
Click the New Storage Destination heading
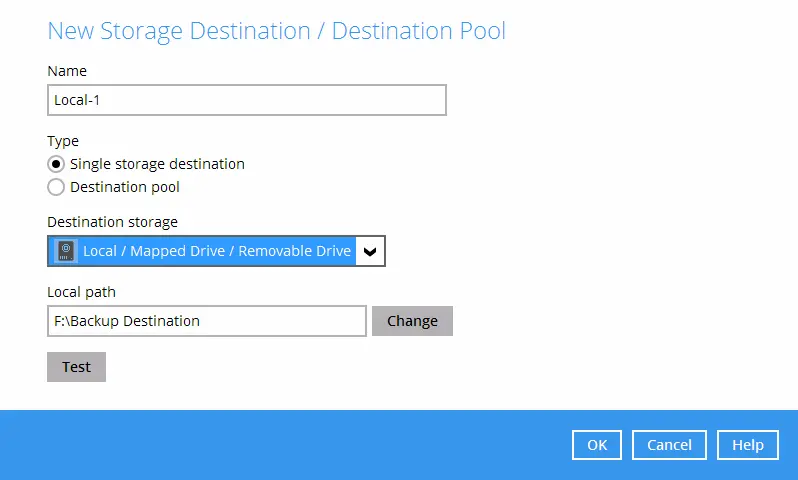point(276,31)
